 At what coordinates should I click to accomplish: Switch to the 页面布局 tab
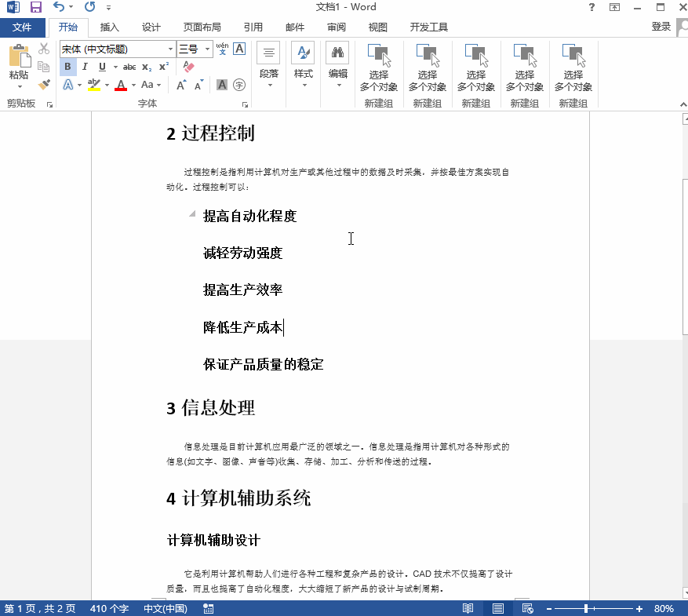[202, 27]
